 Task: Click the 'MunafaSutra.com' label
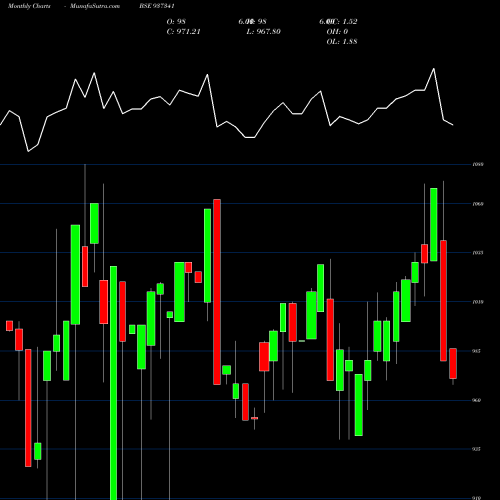(95, 6)
